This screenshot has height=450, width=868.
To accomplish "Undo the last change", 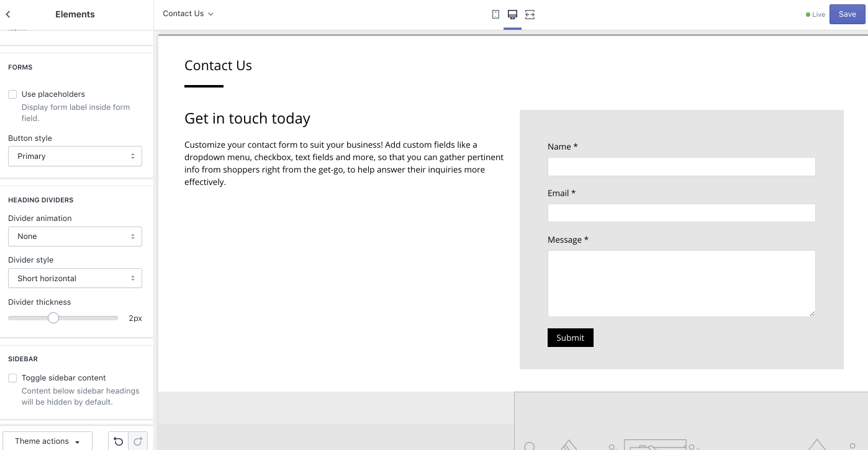I will pyautogui.click(x=118, y=441).
